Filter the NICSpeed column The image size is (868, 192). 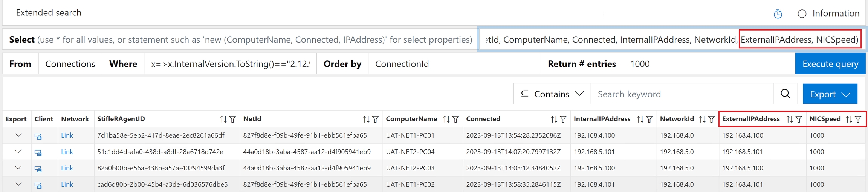coord(858,119)
